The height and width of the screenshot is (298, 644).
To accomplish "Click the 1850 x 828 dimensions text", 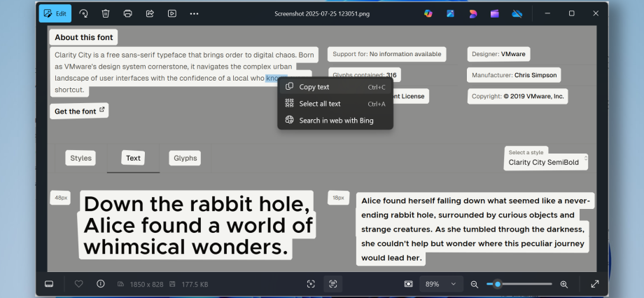I will click(146, 285).
